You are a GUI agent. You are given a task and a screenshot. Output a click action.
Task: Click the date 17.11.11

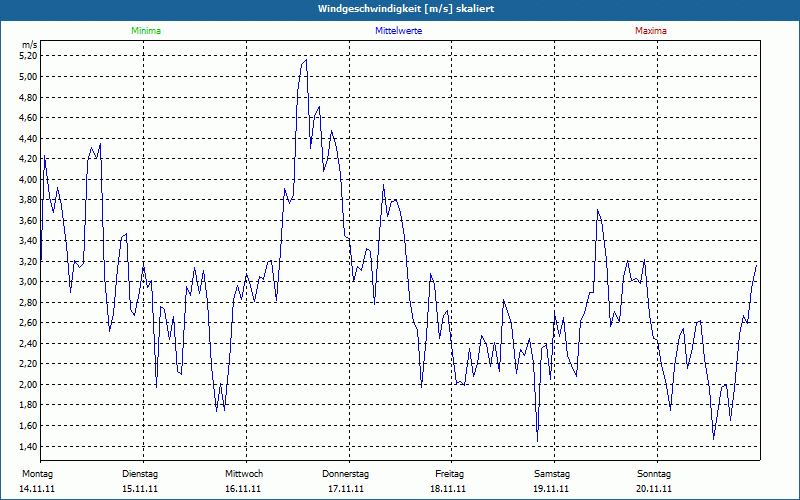[x=346, y=489]
